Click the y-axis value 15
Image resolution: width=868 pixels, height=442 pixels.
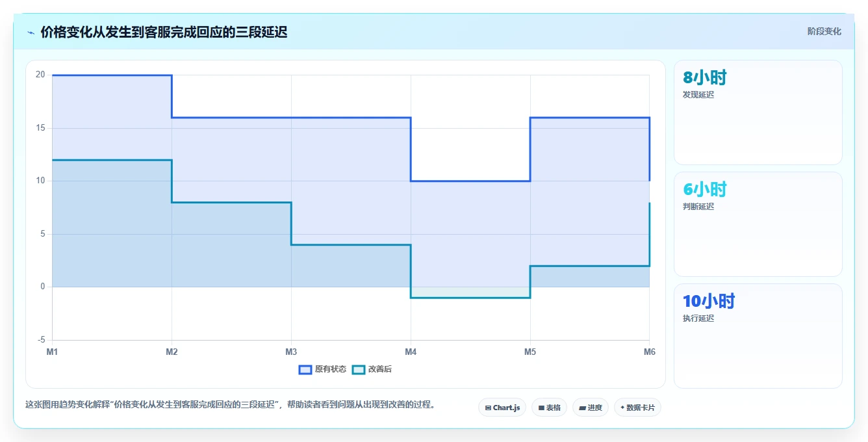tap(40, 128)
